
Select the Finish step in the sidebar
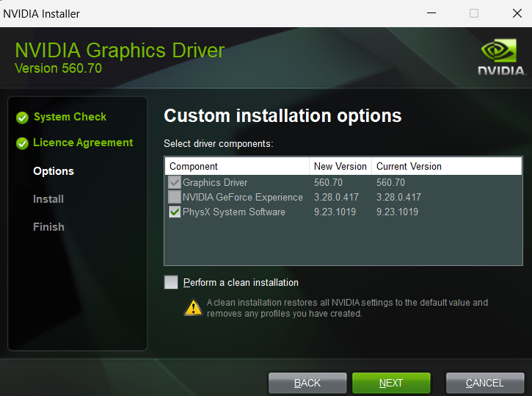pos(48,227)
